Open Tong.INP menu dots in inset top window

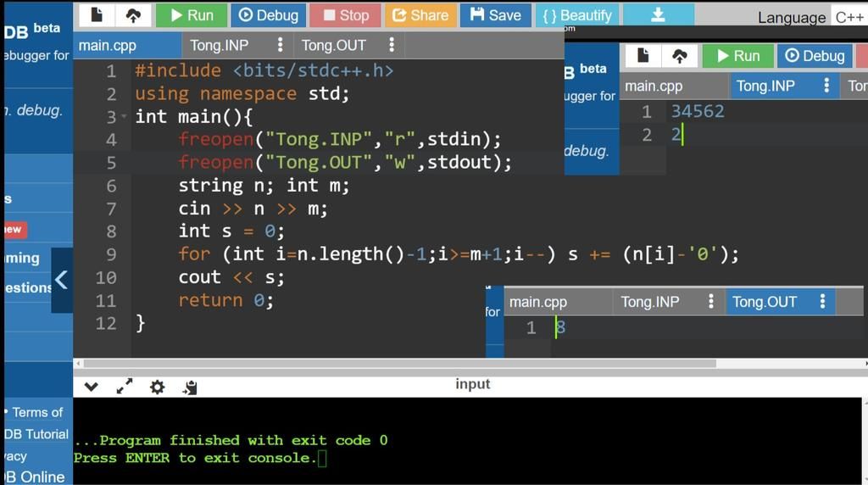coord(826,86)
